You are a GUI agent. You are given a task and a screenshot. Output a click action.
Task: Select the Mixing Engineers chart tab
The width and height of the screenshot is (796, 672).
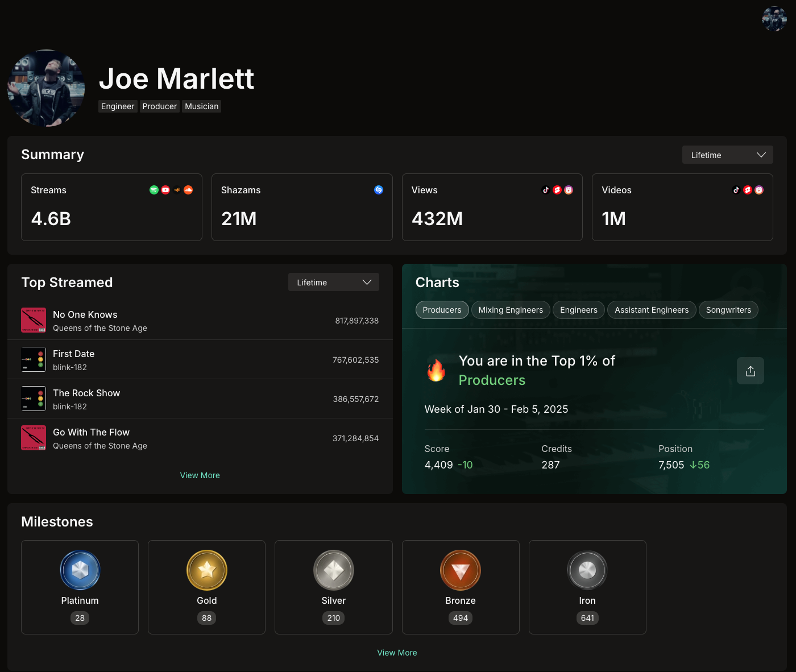click(511, 310)
